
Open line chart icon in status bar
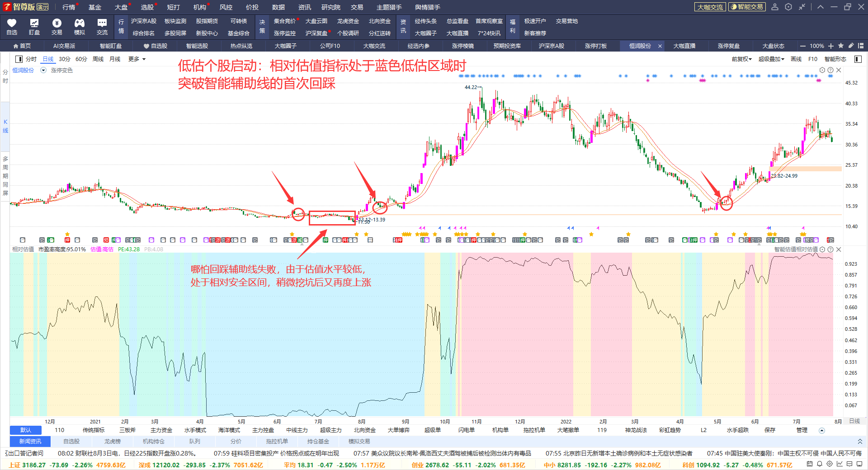pyautogui.click(x=840, y=464)
